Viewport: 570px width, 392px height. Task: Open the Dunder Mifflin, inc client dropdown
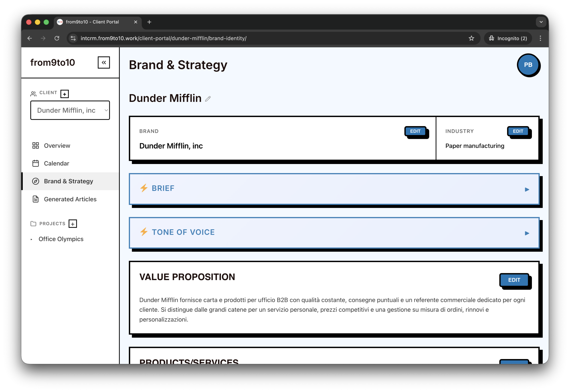[70, 110]
